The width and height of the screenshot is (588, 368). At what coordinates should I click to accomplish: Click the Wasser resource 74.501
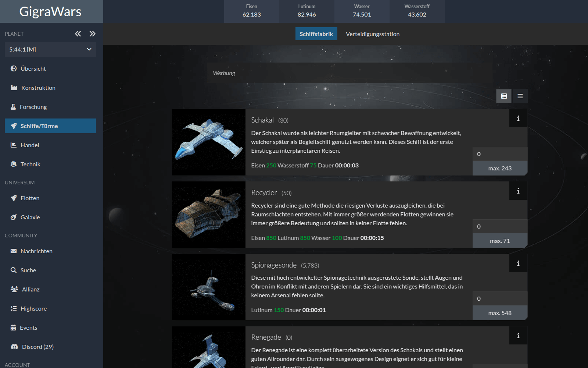(362, 11)
